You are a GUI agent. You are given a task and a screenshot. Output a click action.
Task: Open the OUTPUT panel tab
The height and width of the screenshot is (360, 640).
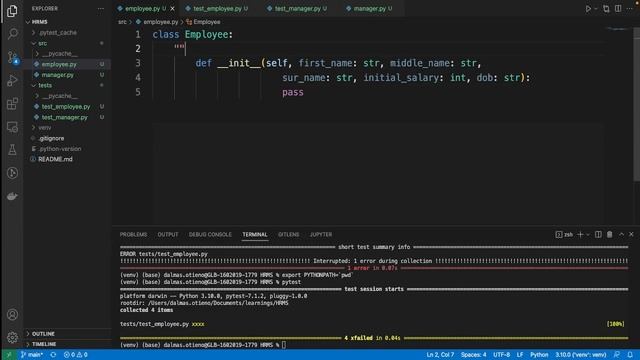click(168, 235)
